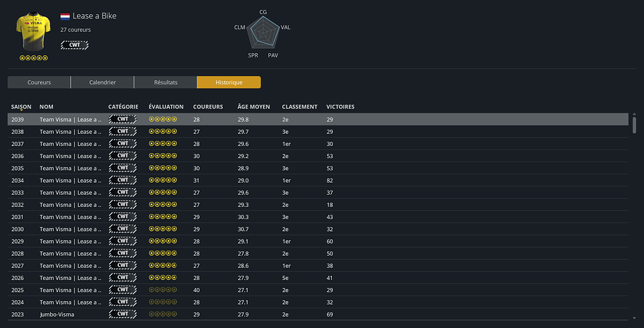Select season 2037 in the list
Viewport: 644px width, 328px height.
tap(318, 144)
